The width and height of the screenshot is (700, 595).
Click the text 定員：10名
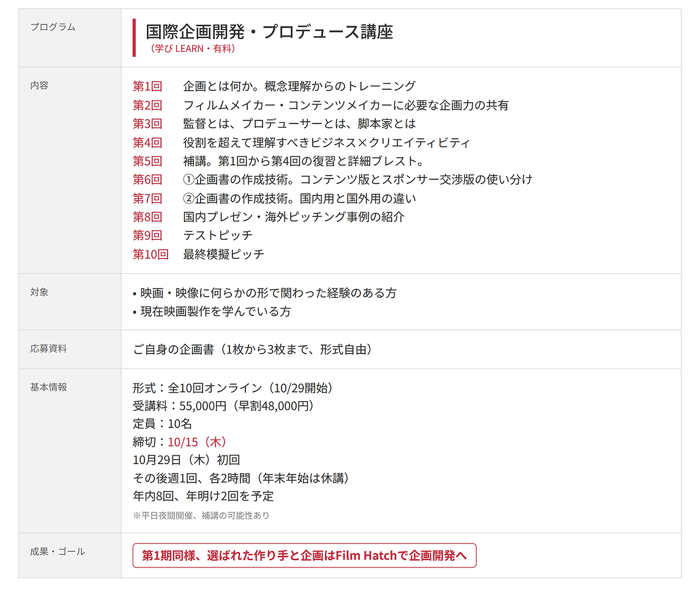coord(162,424)
